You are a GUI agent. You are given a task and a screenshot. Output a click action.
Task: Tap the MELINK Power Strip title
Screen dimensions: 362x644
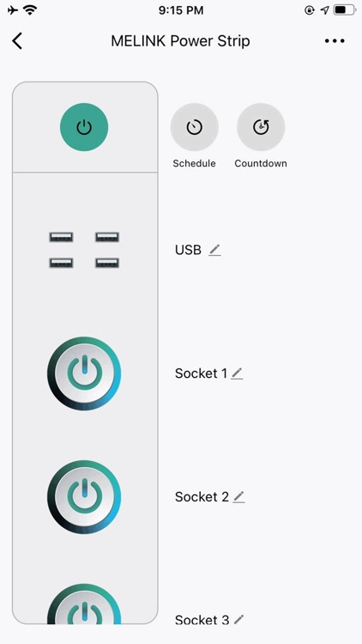pyautogui.click(x=181, y=41)
